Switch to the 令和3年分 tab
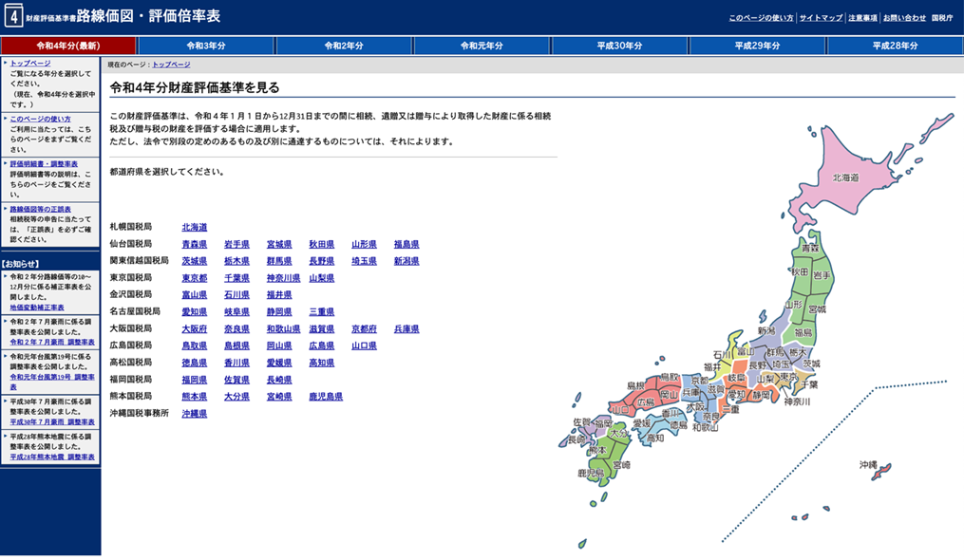 (x=206, y=46)
